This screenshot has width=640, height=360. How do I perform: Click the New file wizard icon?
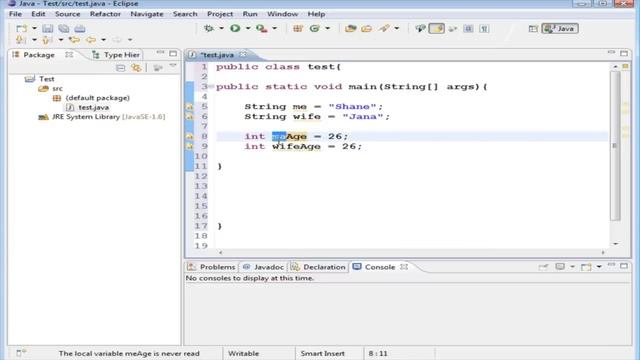(x=21, y=29)
